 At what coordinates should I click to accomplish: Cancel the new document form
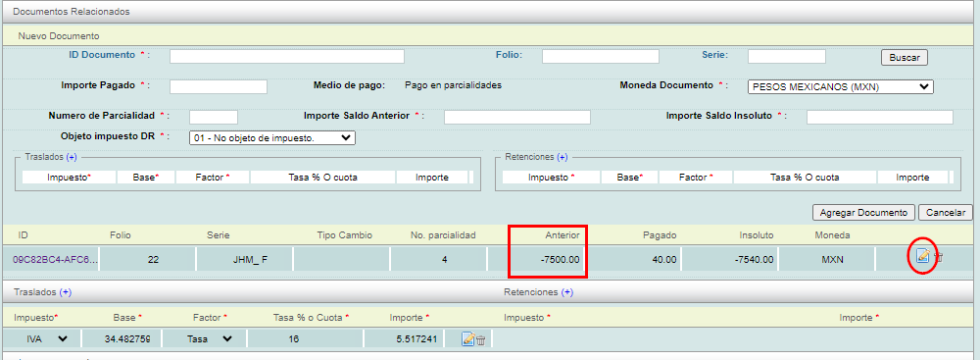click(x=946, y=212)
